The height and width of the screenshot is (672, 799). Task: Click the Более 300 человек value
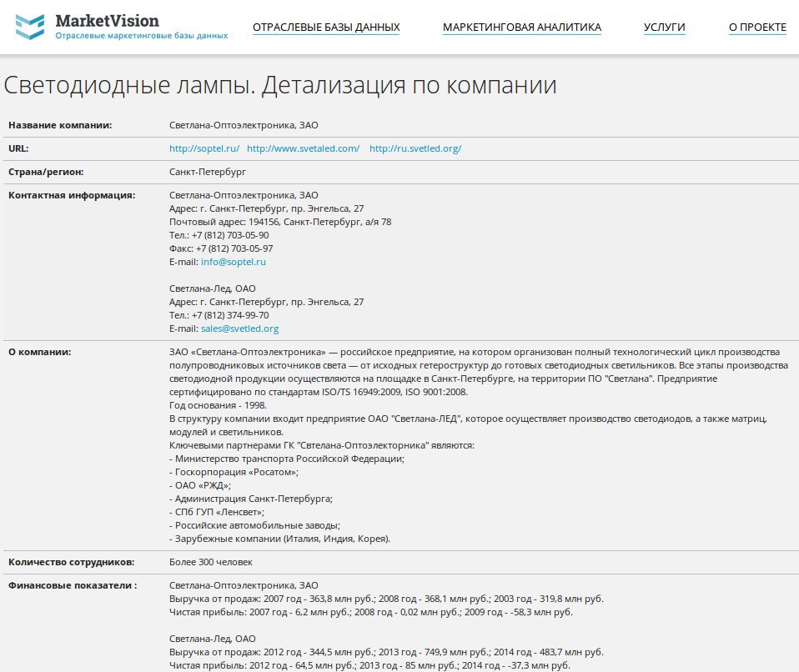pyautogui.click(x=211, y=563)
